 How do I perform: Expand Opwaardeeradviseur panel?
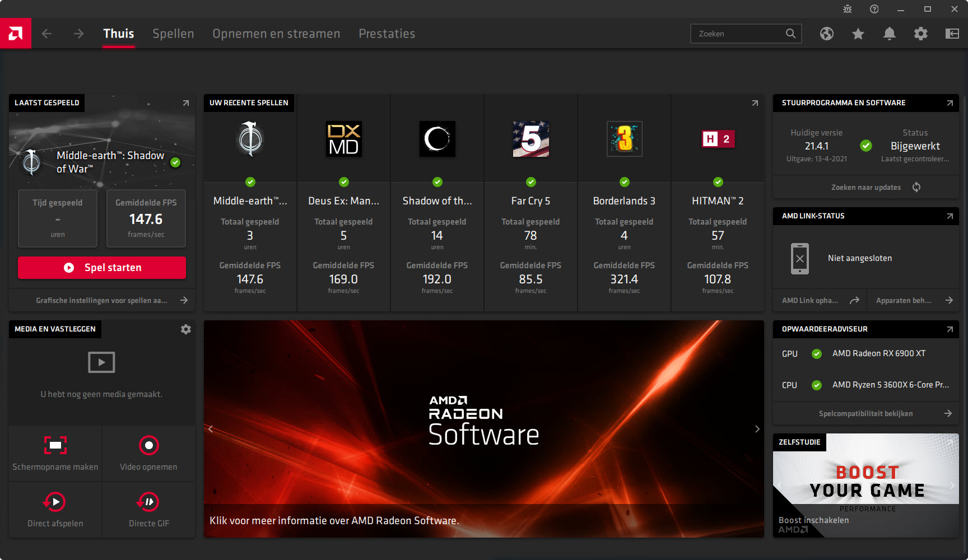950,329
